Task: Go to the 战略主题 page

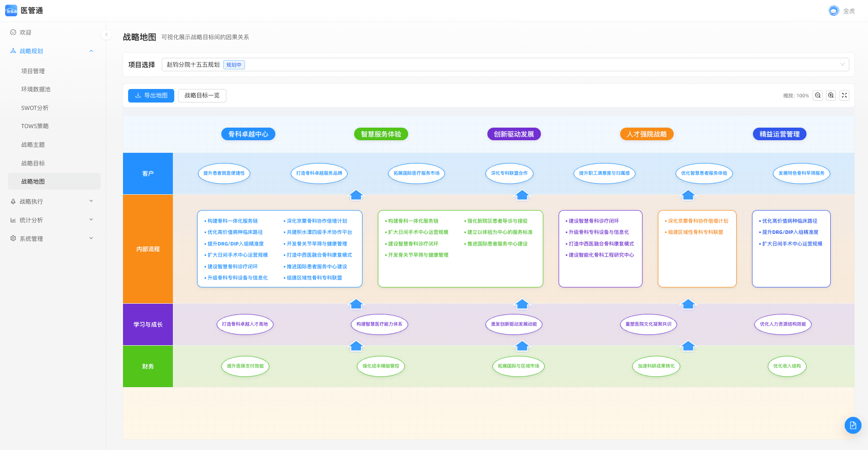Action: pyautogui.click(x=33, y=145)
